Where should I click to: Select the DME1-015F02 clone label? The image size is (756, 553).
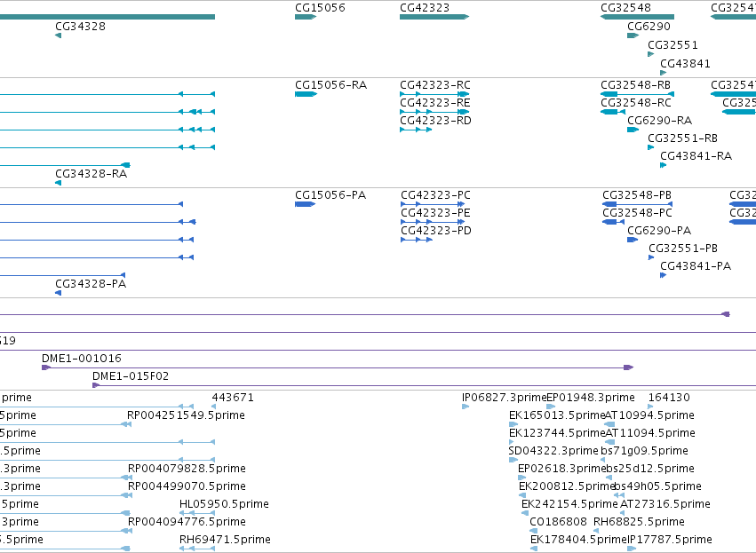tap(131, 376)
